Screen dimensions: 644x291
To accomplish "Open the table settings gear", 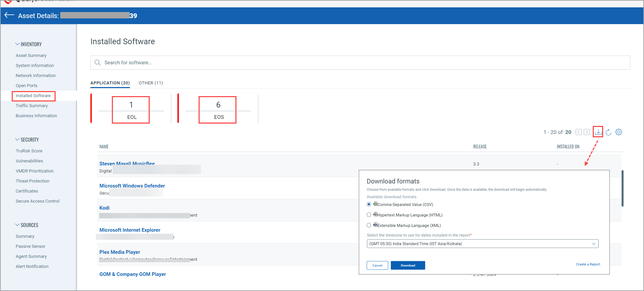I will pyautogui.click(x=619, y=132).
